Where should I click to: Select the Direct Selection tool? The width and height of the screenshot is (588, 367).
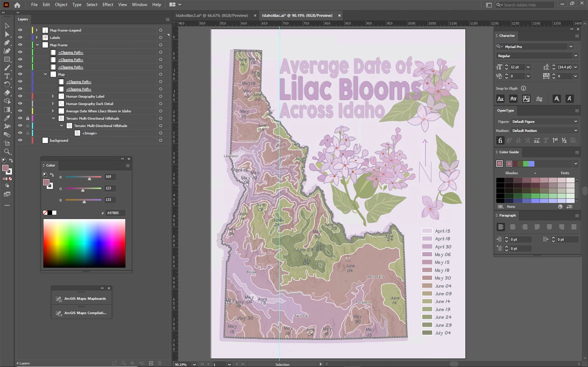tap(7, 34)
